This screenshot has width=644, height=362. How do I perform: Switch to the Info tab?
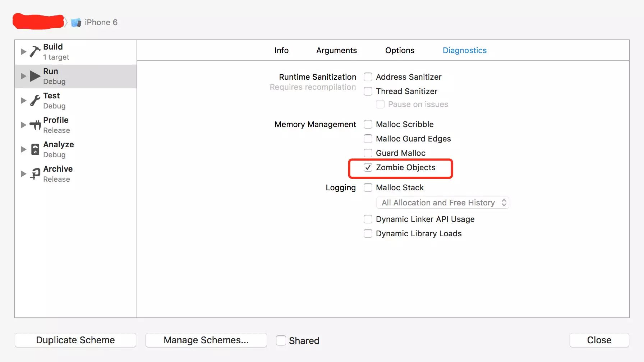(281, 50)
